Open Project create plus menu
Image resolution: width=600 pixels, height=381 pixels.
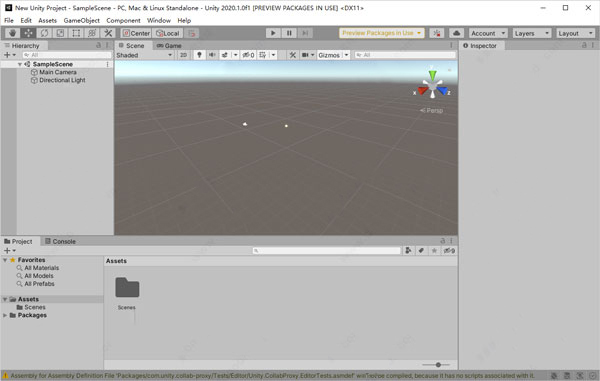9,251
